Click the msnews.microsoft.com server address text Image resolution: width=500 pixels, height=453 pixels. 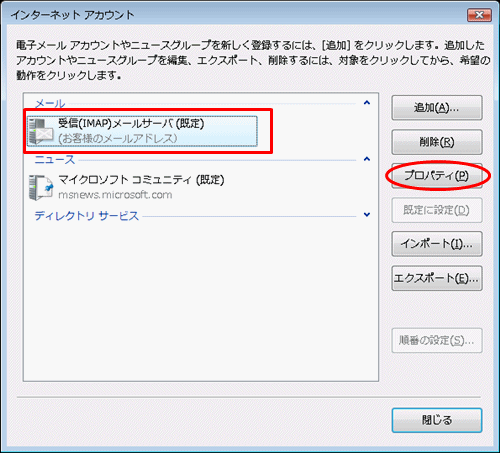115,195
